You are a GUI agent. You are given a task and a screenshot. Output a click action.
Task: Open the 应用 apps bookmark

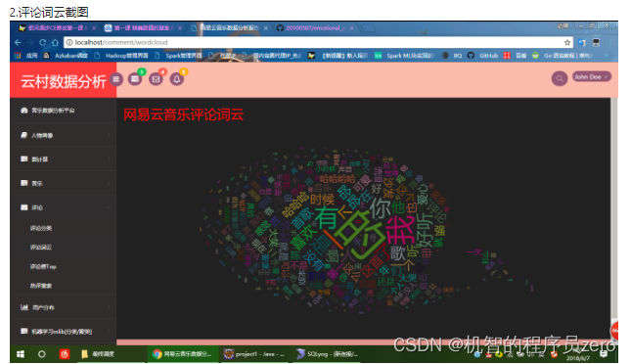[25, 56]
